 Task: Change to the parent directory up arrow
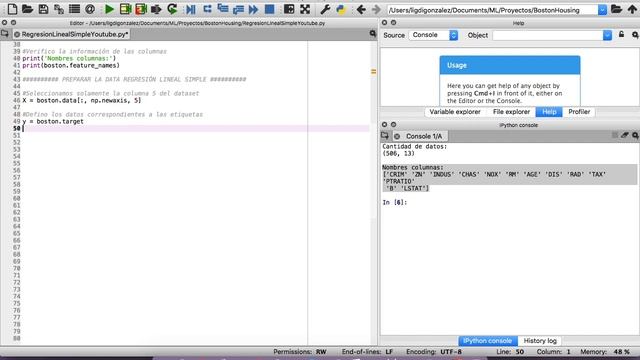click(x=632, y=9)
